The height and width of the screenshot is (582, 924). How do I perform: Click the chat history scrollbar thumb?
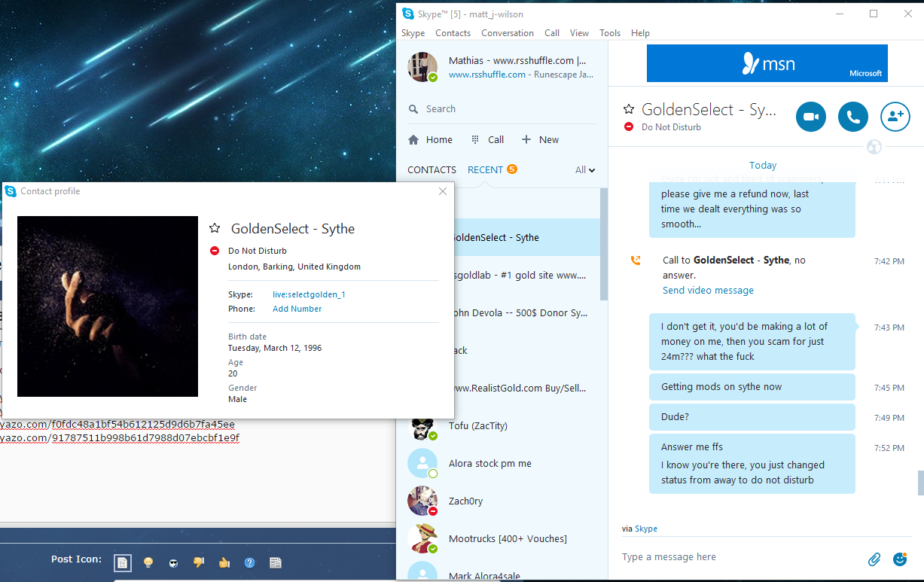[x=920, y=483]
